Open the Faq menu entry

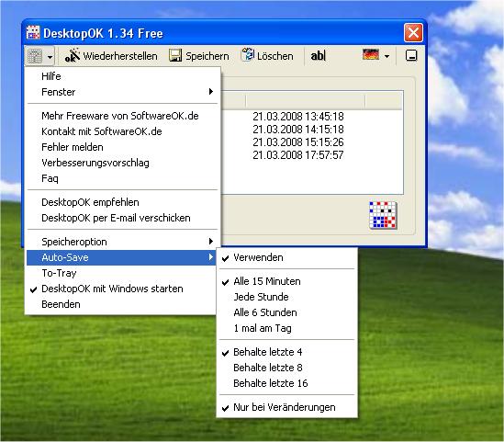coord(122,178)
